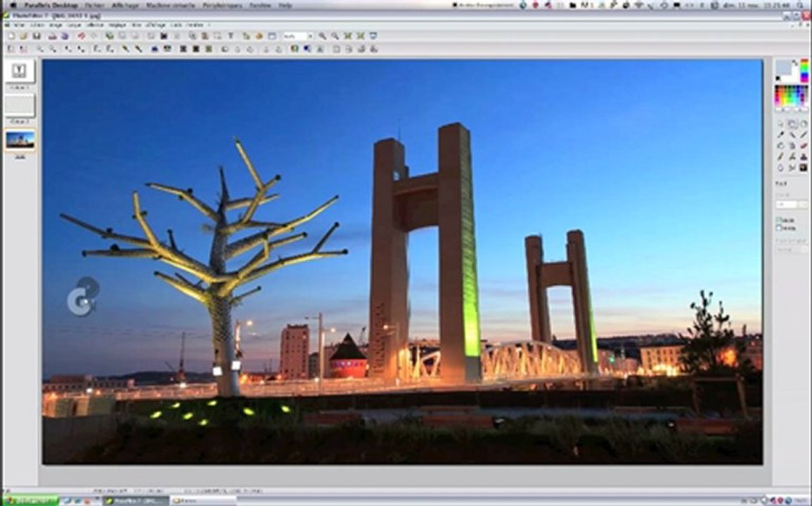Select the Magic wand tool
This screenshot has height=506, width=812.
pyautogui.click(x=792, y=135)
